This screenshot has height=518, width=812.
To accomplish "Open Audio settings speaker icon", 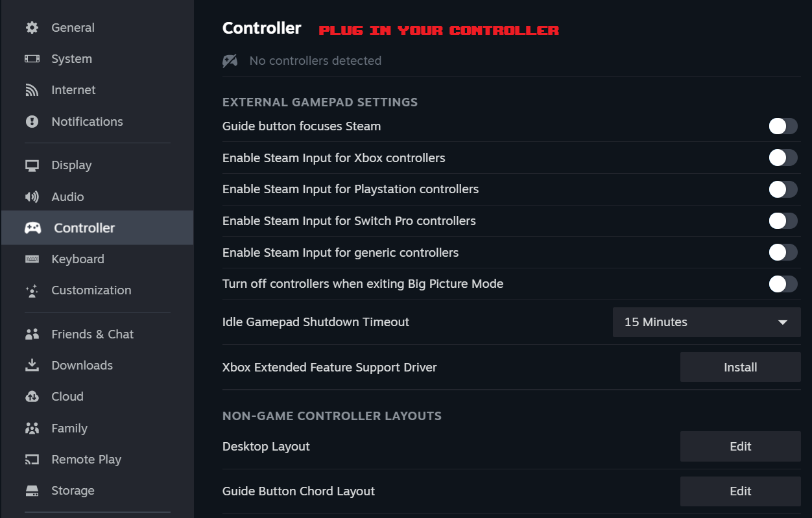I will [32, 197].
